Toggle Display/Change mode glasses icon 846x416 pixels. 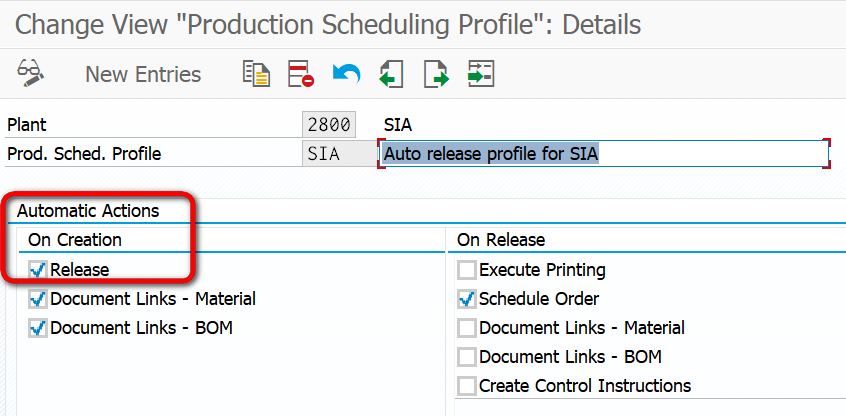coord(28,73)
